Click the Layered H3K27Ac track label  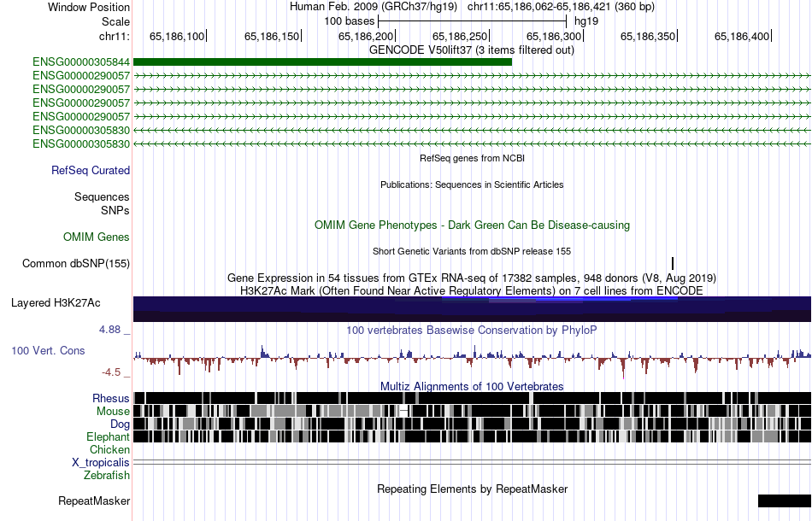coord(56,302)
